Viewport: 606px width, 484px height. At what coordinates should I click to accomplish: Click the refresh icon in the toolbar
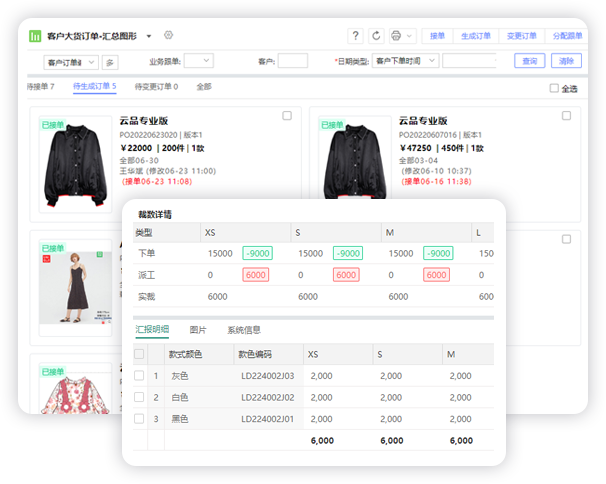click(376, 36)
